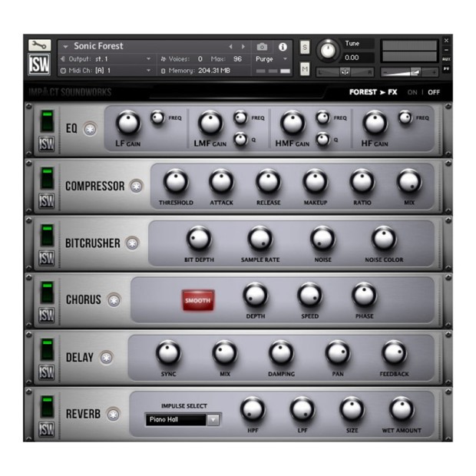Screen dimensions: 476x476
Task: Set global FX to OFF
Action: point(434,92)
